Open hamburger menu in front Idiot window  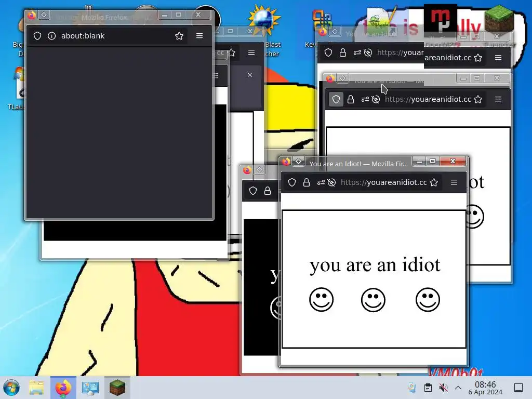454,182
